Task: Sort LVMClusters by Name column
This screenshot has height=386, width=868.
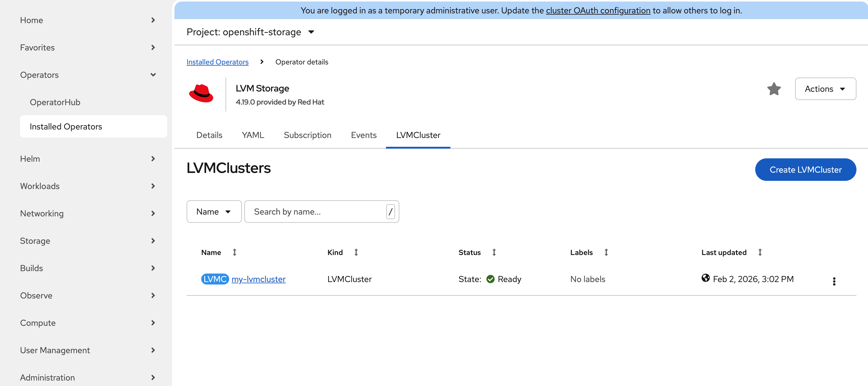Action: click(235, 252)
